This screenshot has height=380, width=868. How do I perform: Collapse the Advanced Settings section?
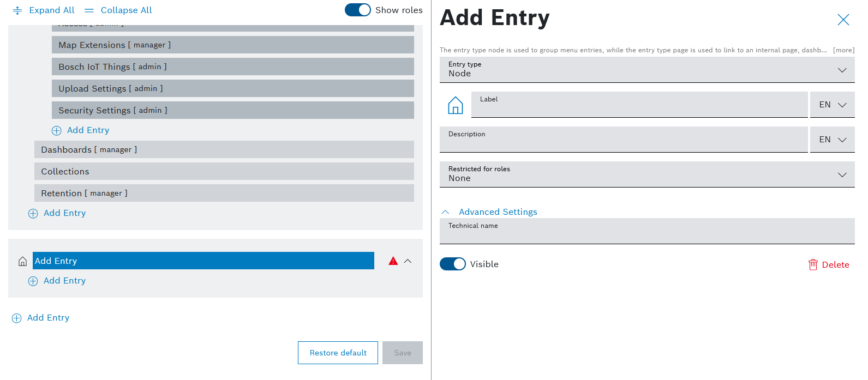pyautogui.click(x=446, y=212)
